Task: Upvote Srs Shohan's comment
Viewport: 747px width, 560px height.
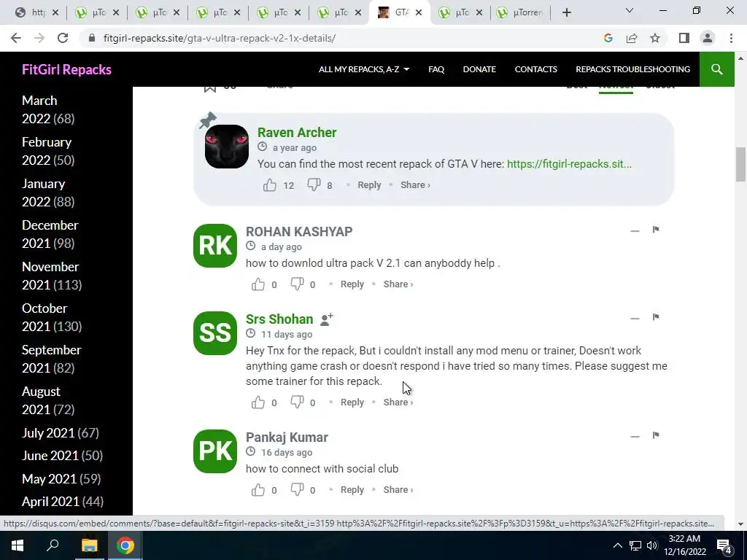Action: [258, 402]
